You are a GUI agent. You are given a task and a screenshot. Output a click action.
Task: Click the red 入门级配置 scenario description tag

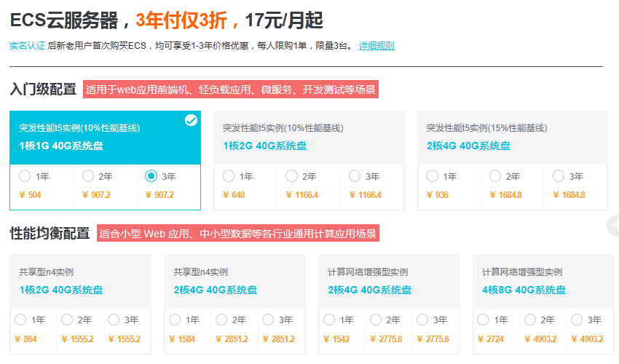coord(231,90)
